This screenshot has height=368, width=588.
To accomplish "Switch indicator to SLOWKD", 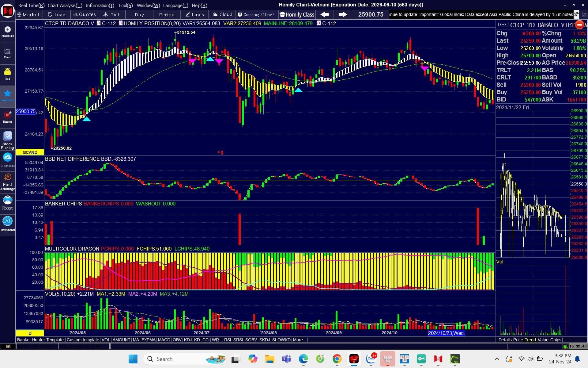I will 281,340.
